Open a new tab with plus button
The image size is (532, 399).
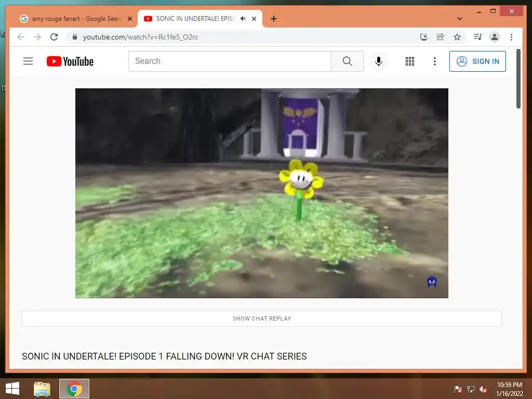273,19
